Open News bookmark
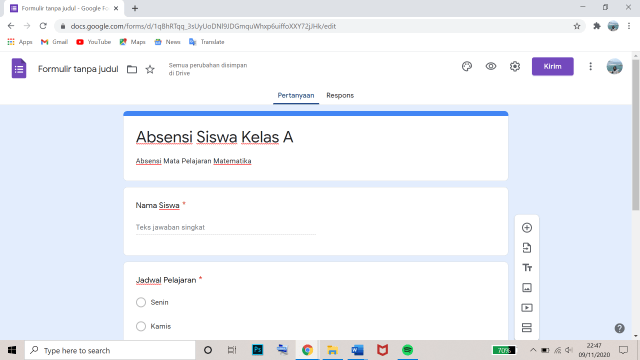 point(167,42)
